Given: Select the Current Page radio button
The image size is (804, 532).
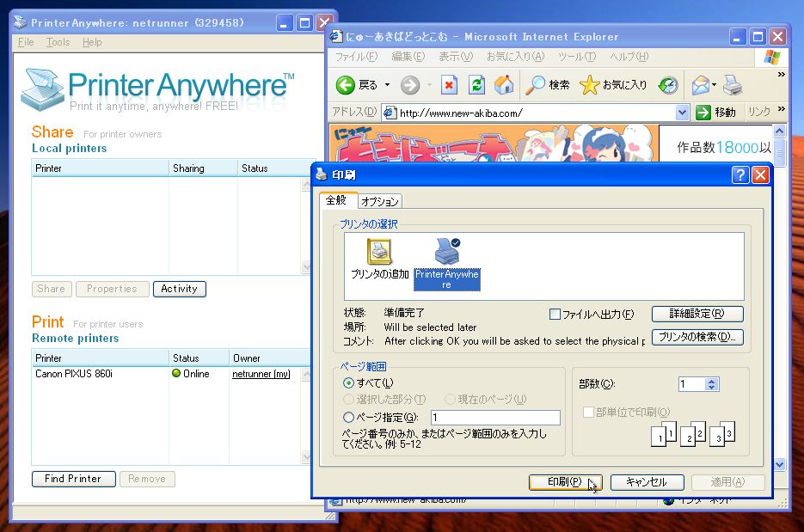Looking at the screenshot, I should [450, 400].
